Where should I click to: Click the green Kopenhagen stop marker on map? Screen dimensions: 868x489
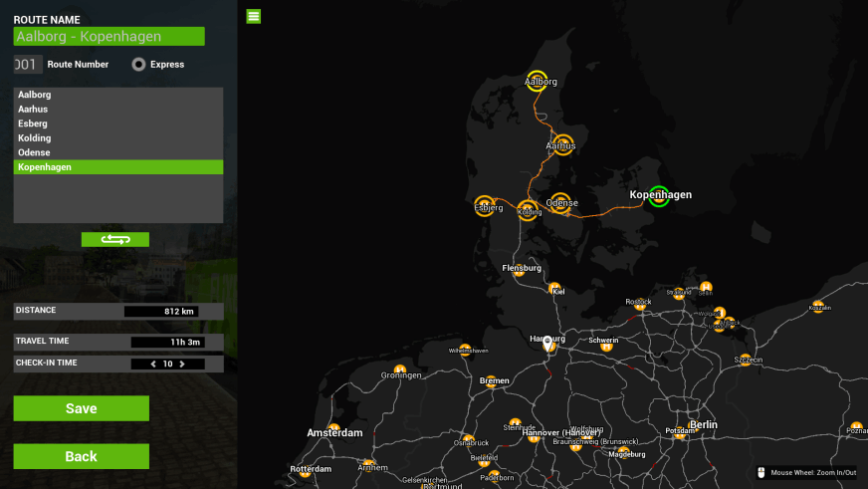point(659,196)
